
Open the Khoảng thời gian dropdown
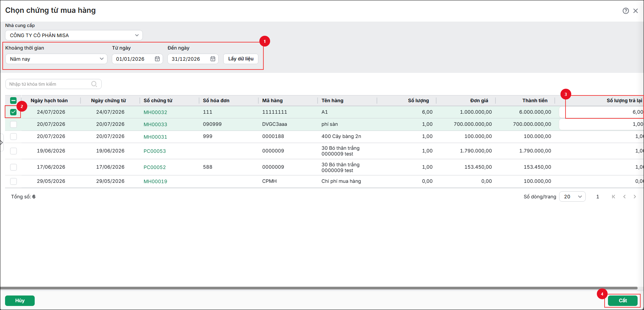click(56, 59)
